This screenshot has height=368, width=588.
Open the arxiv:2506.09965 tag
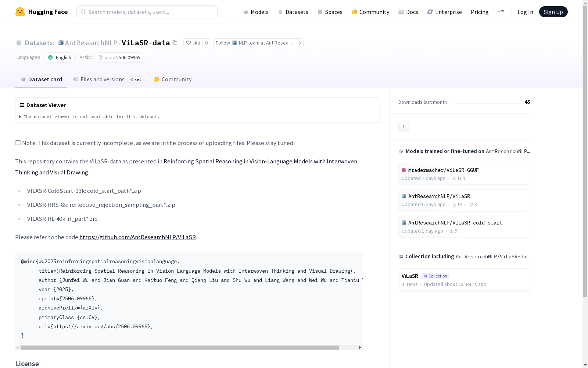(x=119, y=57)
